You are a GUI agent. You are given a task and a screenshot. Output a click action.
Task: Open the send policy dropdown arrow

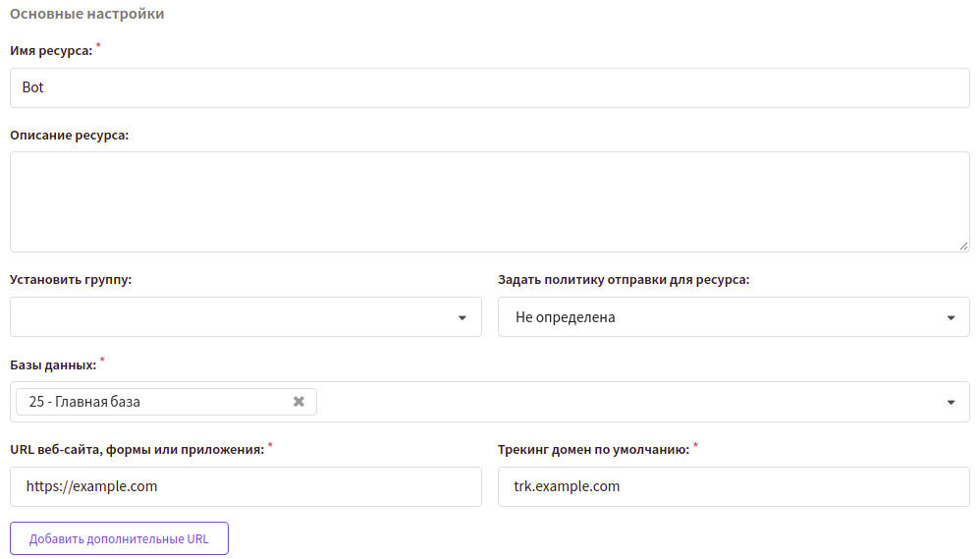(x=950, y=318)
